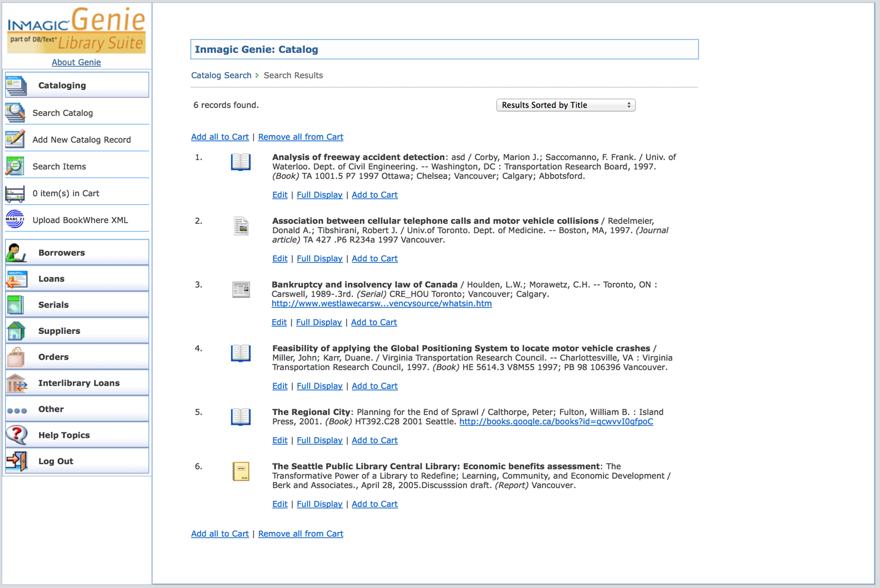The image size is (880, 588).
Task: Open the Suppliers menu section
Action: point(77,331)
